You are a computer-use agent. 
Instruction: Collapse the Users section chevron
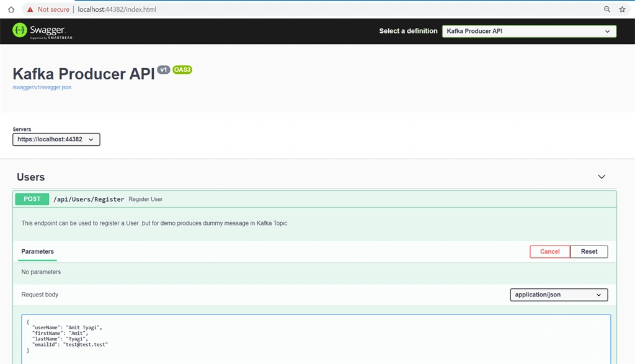click(x=602, y=177)
